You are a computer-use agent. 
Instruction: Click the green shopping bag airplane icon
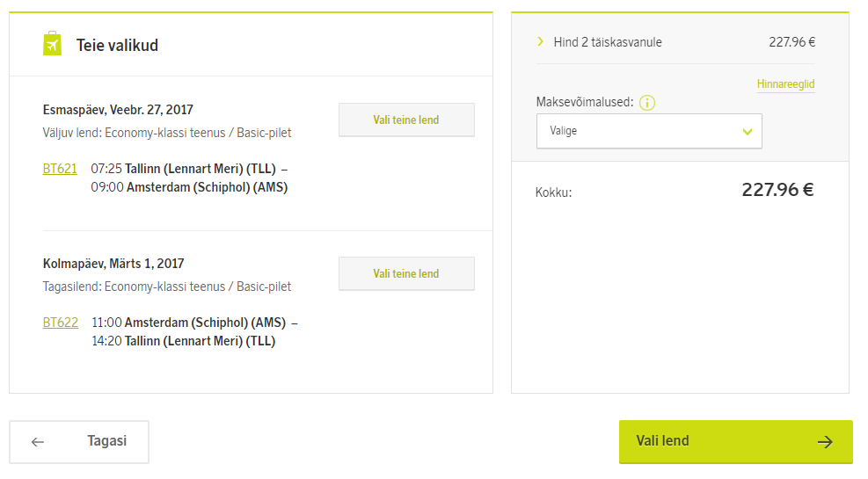coord(52,44)
